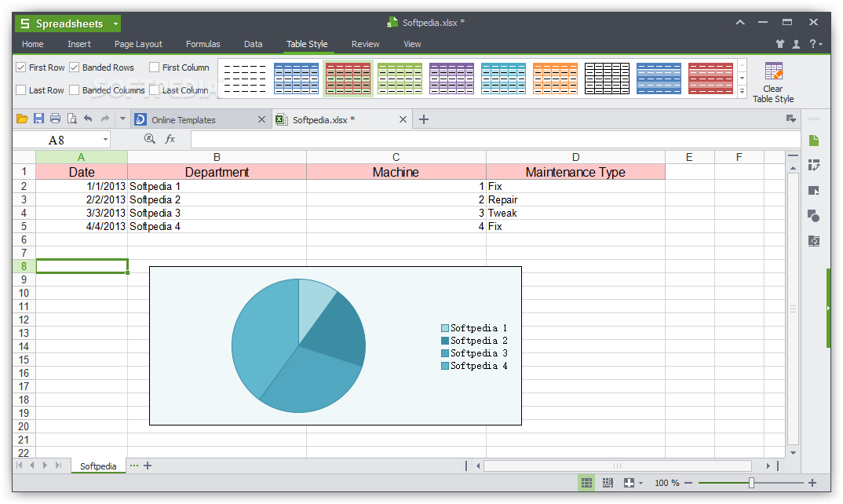Viewport: 843px width, 504px height.
Task: Save the spreadsheet with the floppy icon
Action: coord(38,119)
